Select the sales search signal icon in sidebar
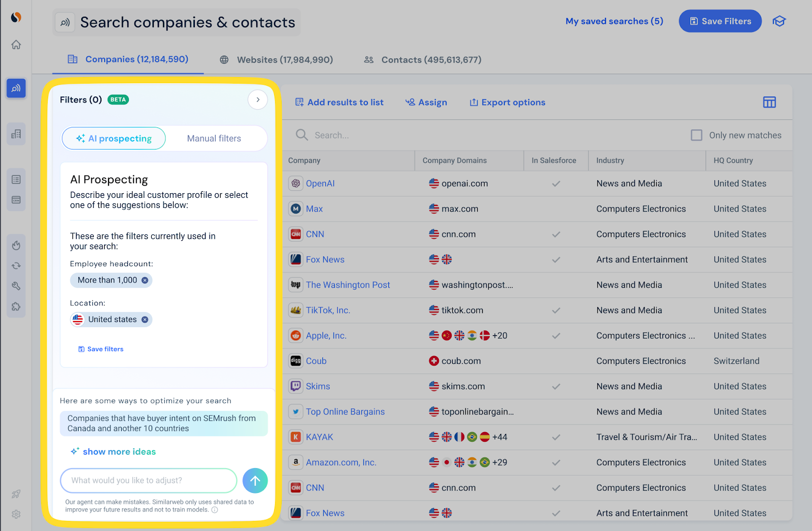This screenshot has width=812, height=531. pyautogui.click(x=16, y=88)
